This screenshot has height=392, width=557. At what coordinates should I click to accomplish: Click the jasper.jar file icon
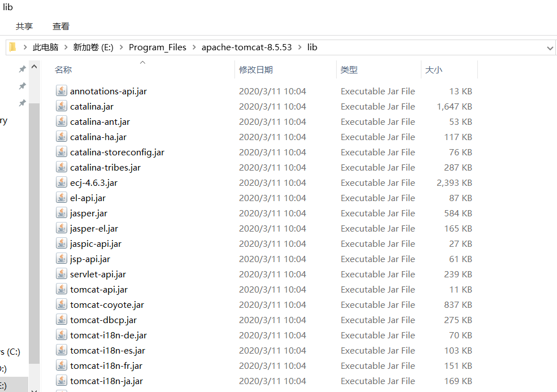pyautogui.click(x=62, y=213)
